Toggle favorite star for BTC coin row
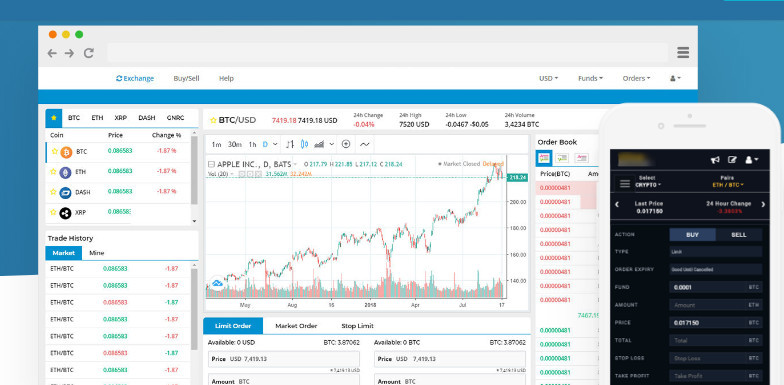The height and width of the screenshot is (385, 784). tap(54, 151)
